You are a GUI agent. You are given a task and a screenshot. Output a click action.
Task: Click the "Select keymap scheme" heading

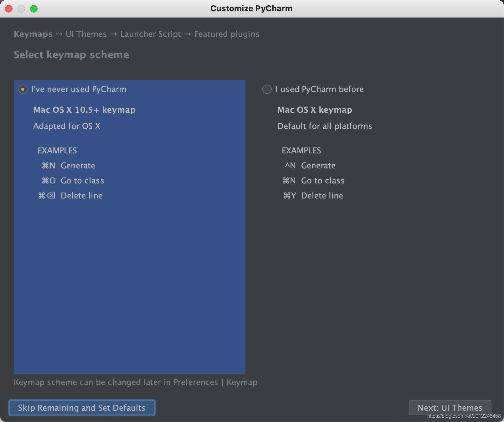point(71,55)
